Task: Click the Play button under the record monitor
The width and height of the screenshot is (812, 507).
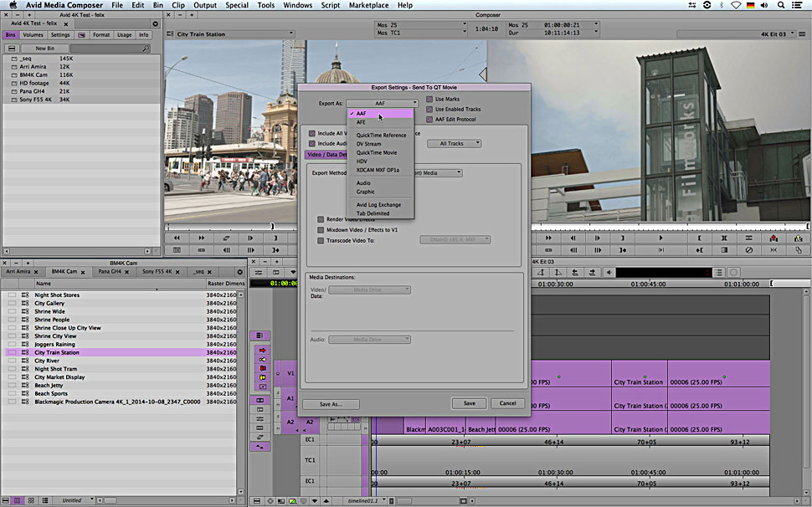Action: pos(660,238)
